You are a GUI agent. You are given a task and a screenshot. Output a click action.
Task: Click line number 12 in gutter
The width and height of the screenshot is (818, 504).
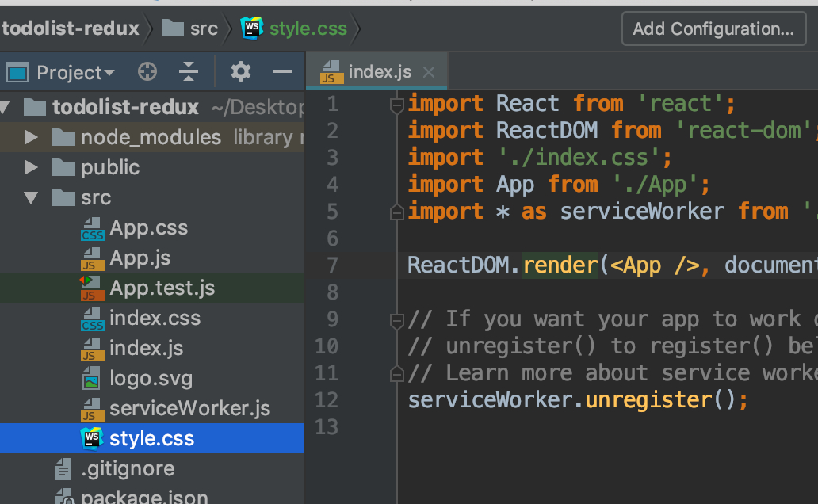click(327, 400)
